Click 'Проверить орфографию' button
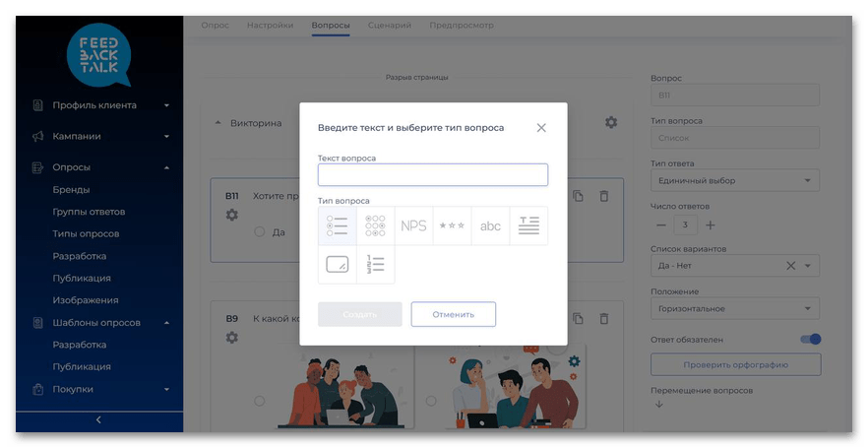This screenshot has width=868, height=448. tap(735, 364)
